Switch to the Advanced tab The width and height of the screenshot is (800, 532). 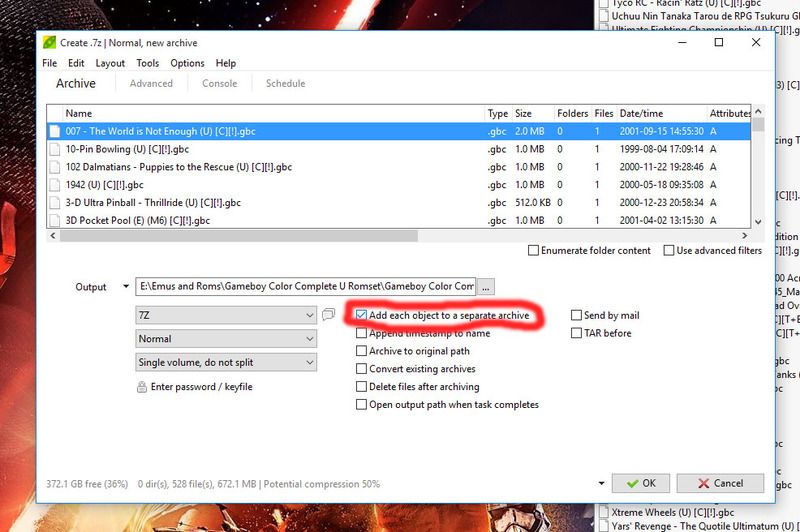tap(151, 84)
